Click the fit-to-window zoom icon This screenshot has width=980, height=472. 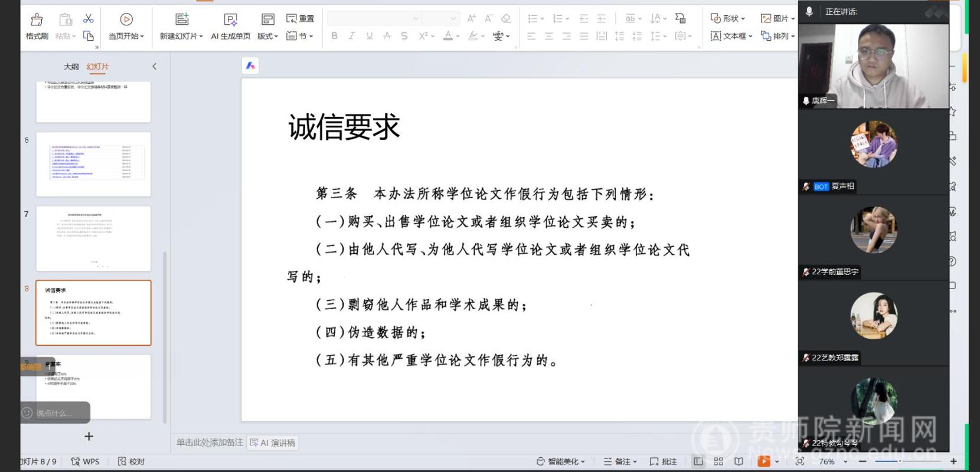[x=800, y=461]
